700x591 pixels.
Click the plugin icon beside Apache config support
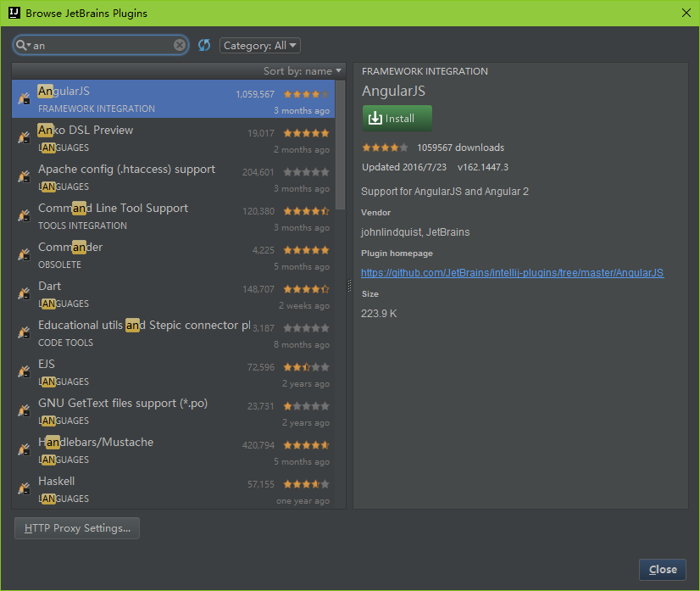click(x=24, y=176)
